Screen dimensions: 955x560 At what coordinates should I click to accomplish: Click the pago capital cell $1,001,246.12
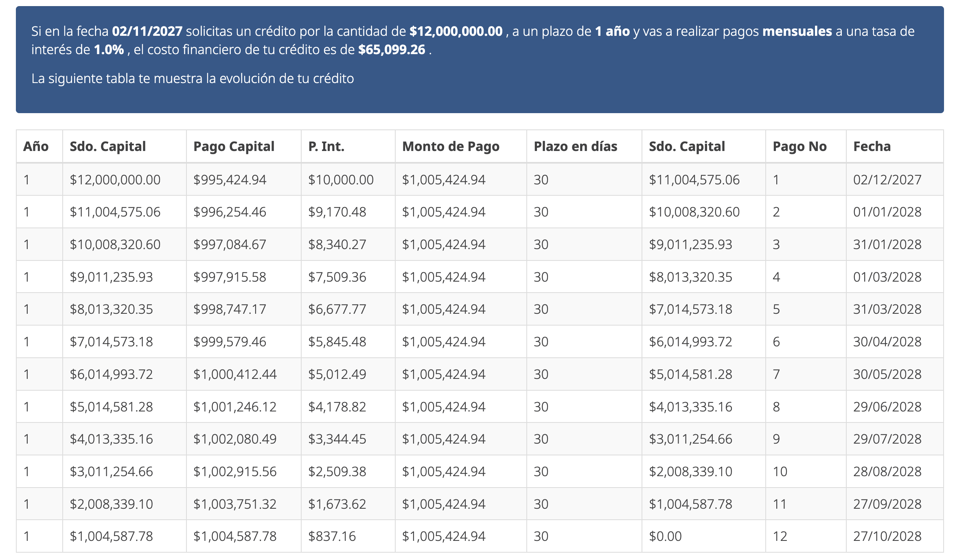pos(243,407)
